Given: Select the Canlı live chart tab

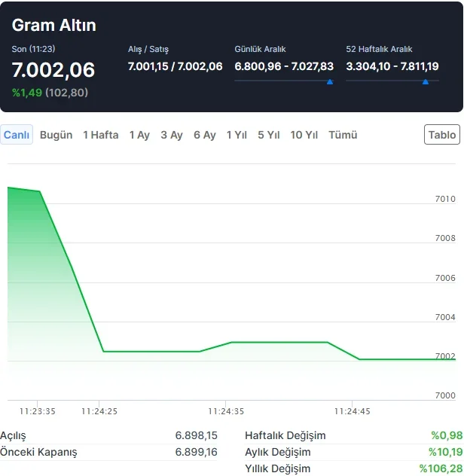Looking at the screenshot, I should point(17,135).
